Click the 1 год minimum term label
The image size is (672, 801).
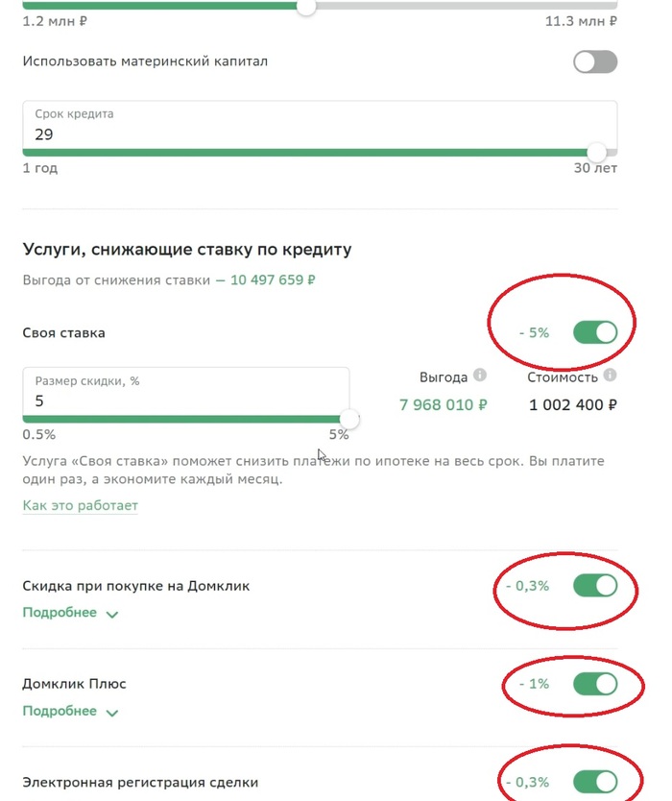(x=40, y=168)
